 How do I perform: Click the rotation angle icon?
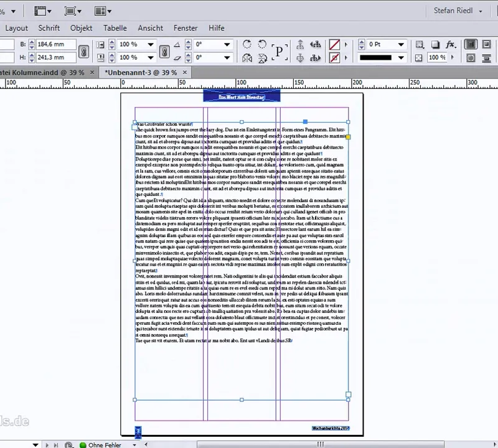(x=177, y=44)
